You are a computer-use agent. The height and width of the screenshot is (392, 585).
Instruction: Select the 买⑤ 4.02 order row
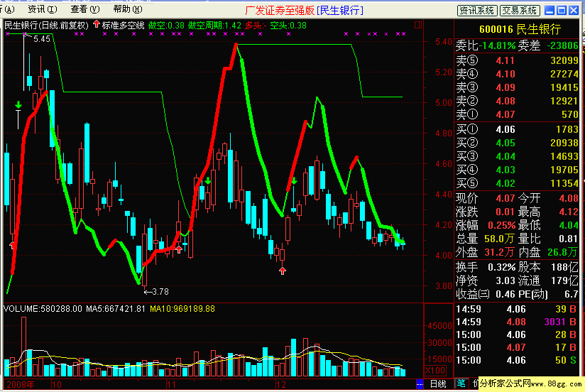point(517,183)
